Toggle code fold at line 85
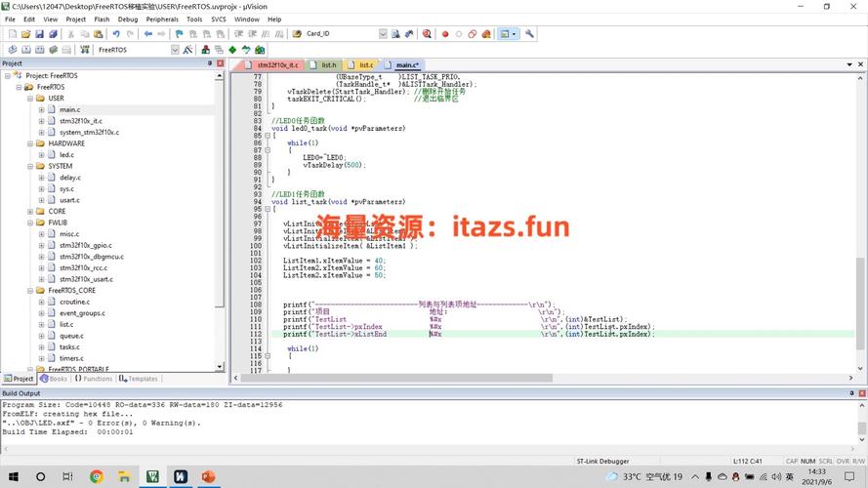This screenshot has width=868, height=488. click(268, 136)
